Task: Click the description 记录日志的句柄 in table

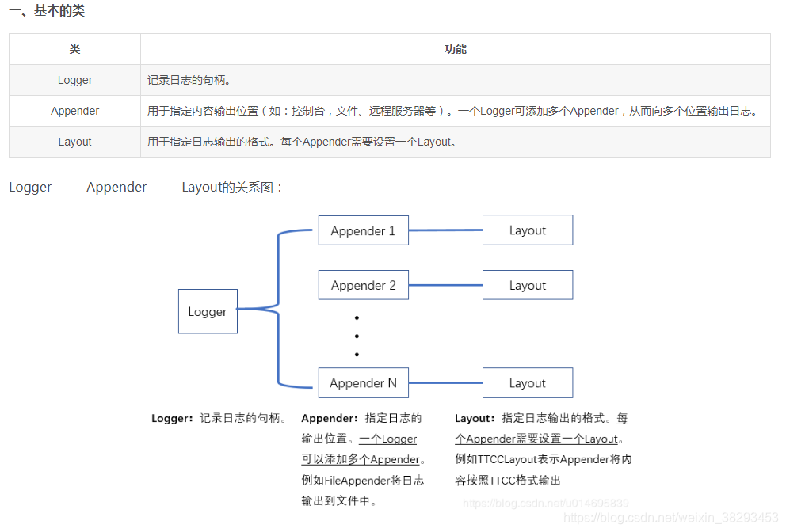Action: click(x=189, y=80)
